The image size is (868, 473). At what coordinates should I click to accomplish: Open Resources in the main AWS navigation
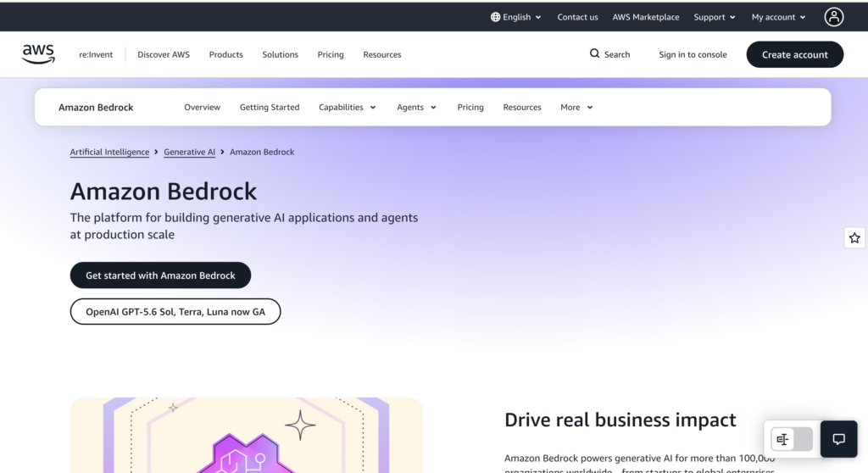click(382, 54)
